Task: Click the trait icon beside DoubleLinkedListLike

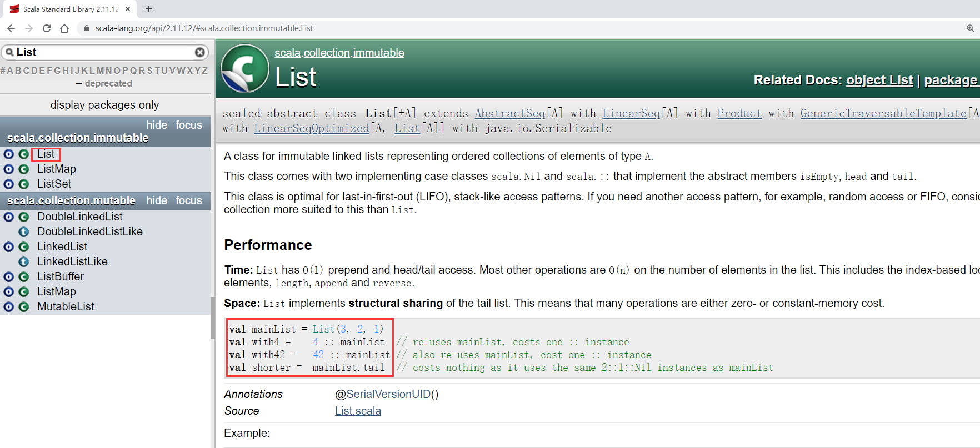Action: click(x=23, y=232)
